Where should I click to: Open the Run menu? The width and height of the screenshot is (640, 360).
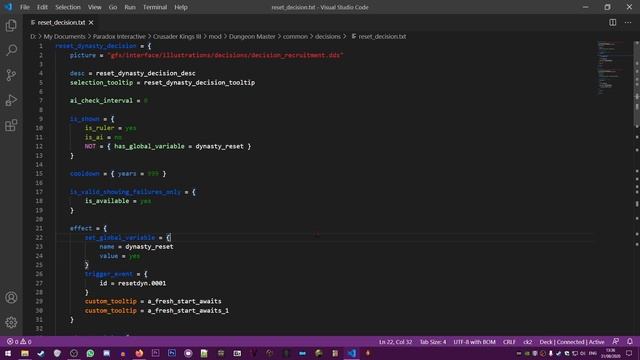click(130, 7)
